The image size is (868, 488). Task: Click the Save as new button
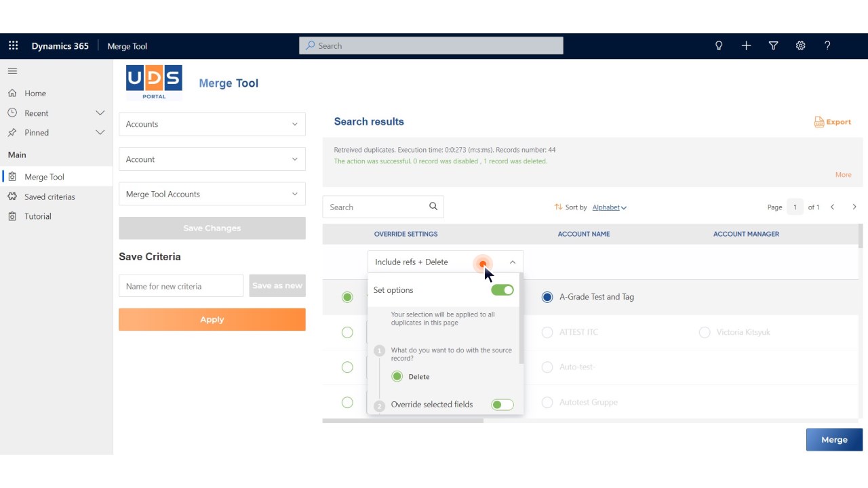[x=277, y=286]
